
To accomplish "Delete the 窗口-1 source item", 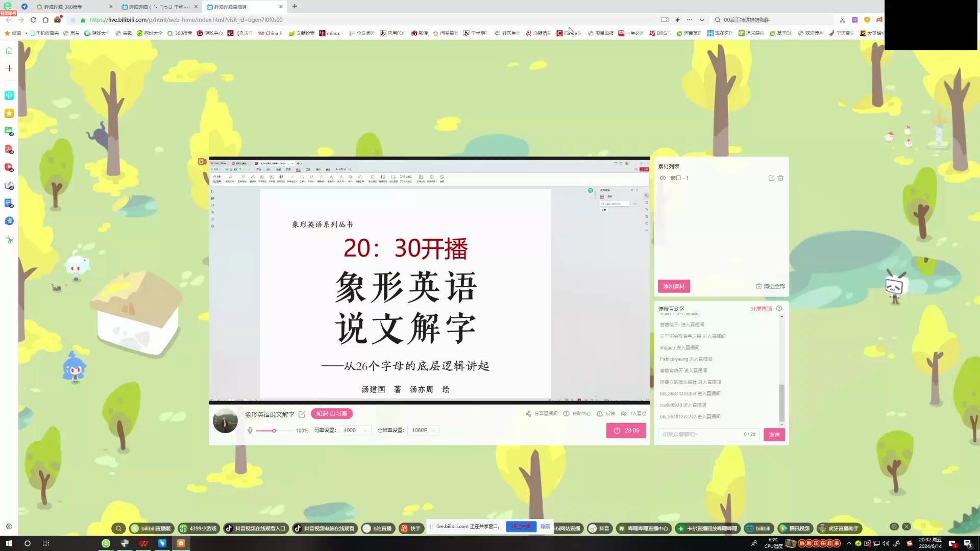I will pos(780,178).
